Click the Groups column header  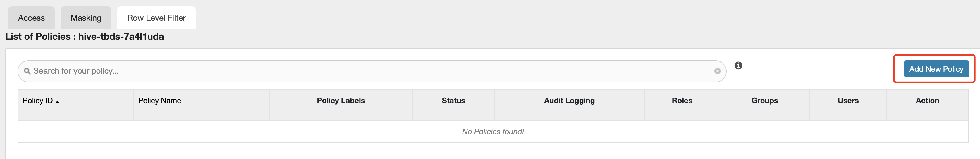(x=764, y=101)
